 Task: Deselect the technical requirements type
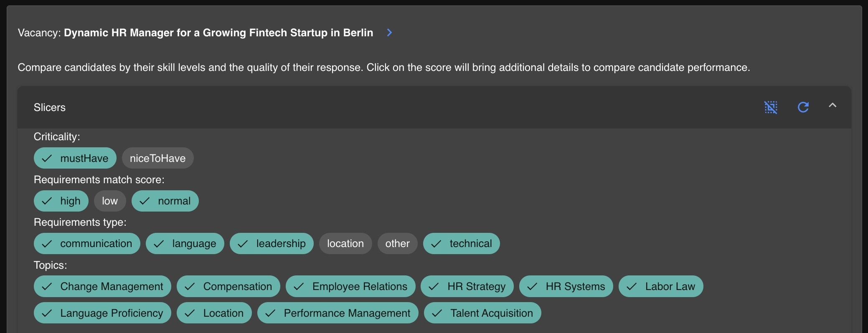coord(461,244)
